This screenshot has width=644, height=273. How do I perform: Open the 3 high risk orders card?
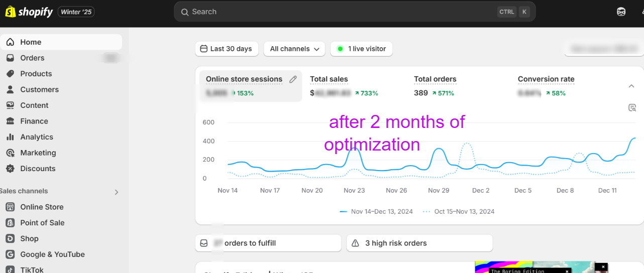[419, 243]
